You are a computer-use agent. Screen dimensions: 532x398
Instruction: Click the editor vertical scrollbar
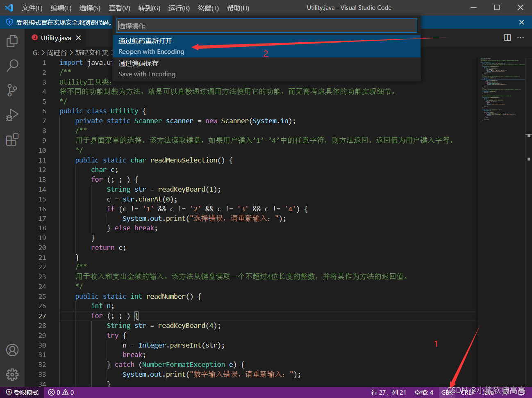[x=528, y=222]
